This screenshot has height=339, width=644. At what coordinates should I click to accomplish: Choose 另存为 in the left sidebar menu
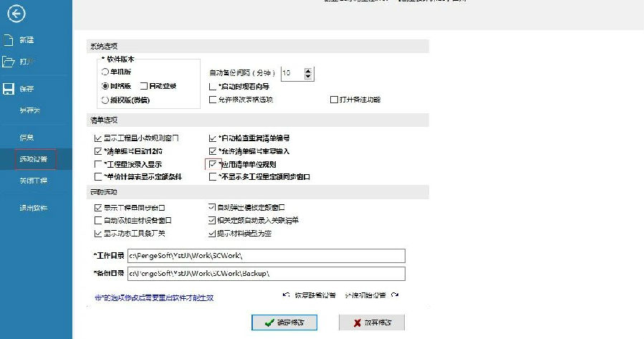[x=30, y=110]
